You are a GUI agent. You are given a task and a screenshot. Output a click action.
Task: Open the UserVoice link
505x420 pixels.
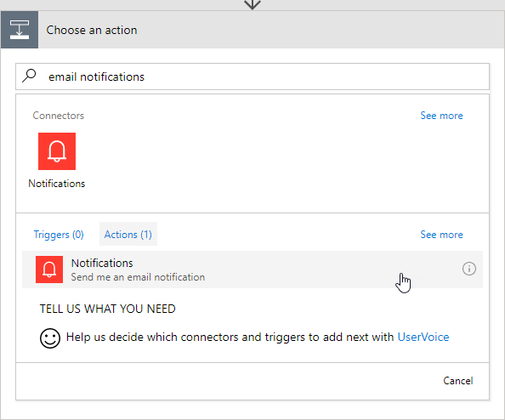point(423,337)
